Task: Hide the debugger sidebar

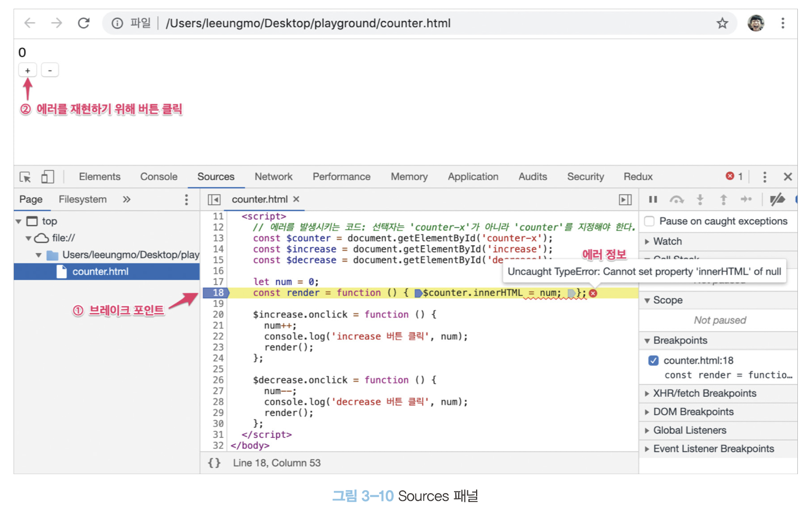Action: tap(625, 200)
